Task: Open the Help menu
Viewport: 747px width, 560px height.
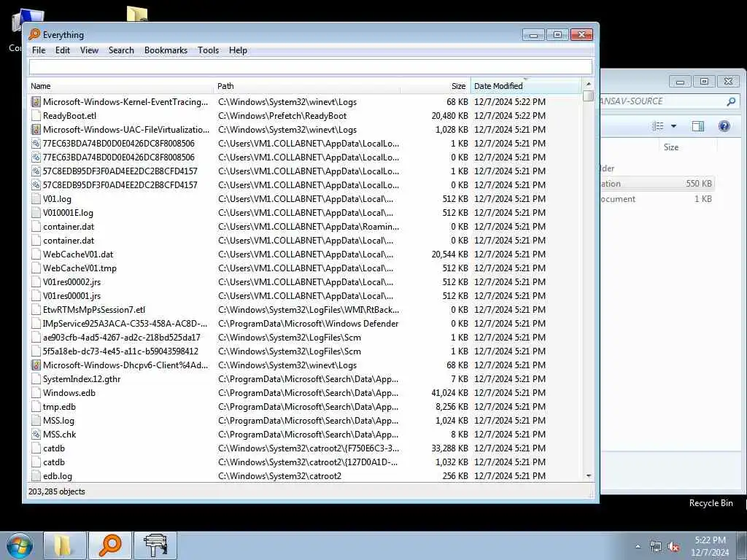Action: (238, 50)
